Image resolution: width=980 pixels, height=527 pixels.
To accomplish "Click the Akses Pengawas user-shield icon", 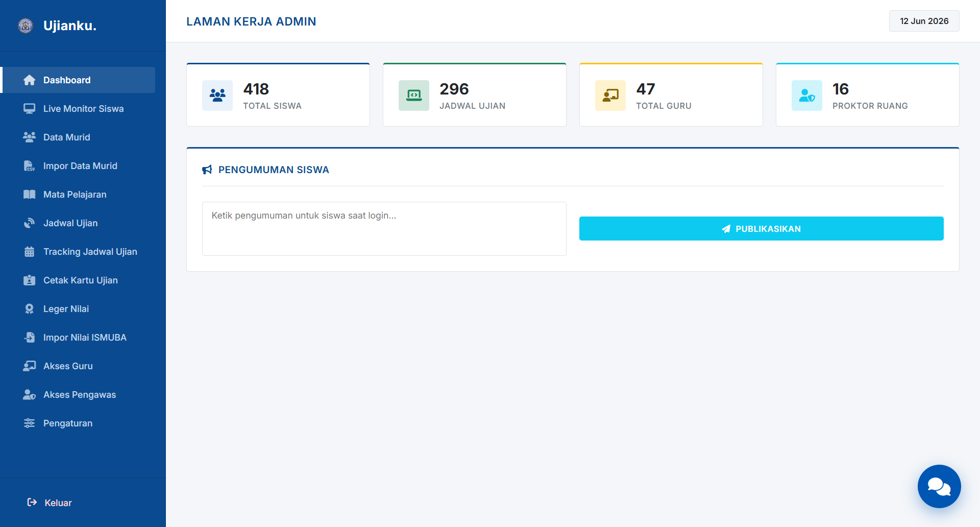I will point(30,395).
